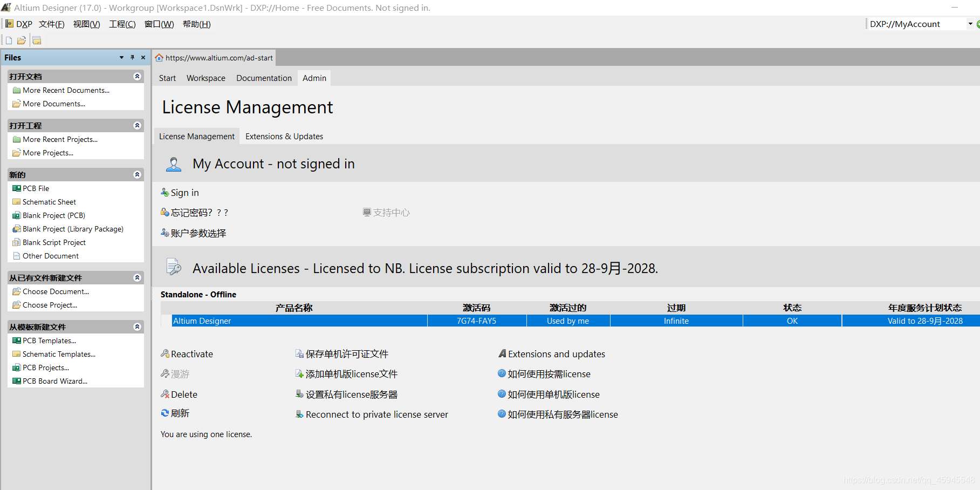980x490 pixels.
Task: Collapse the 打开工程 section
Action: point(137,125)
